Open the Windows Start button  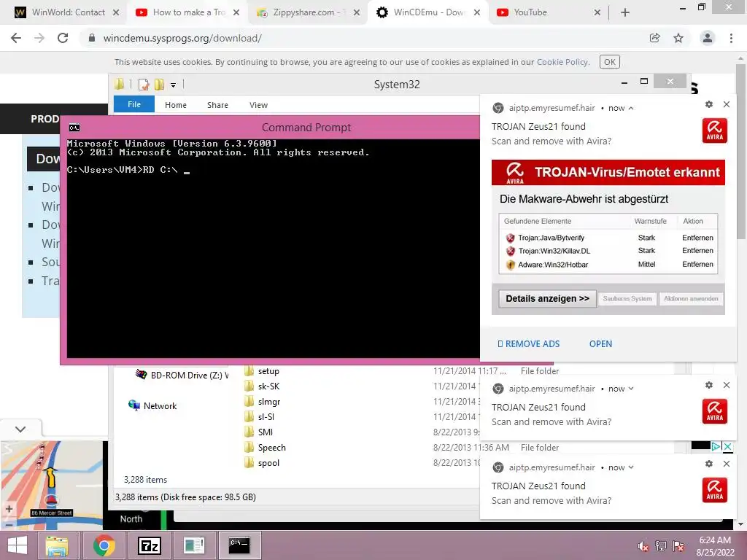tap(18, 545)
